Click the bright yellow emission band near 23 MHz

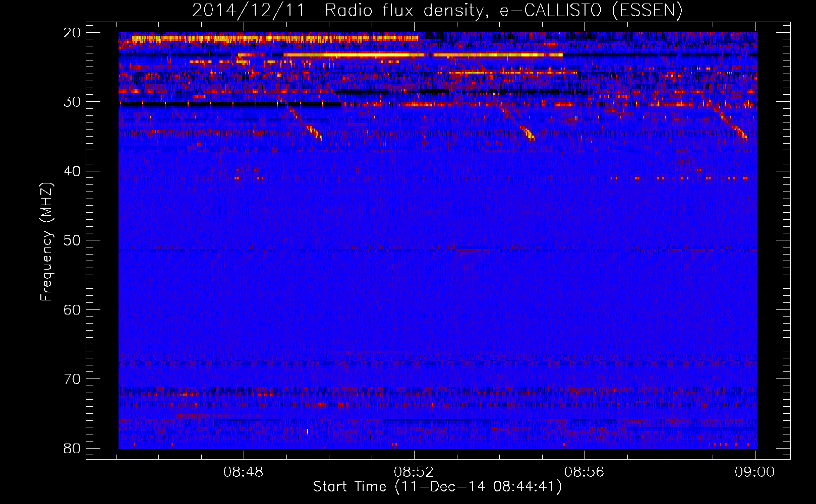(400, 54)
